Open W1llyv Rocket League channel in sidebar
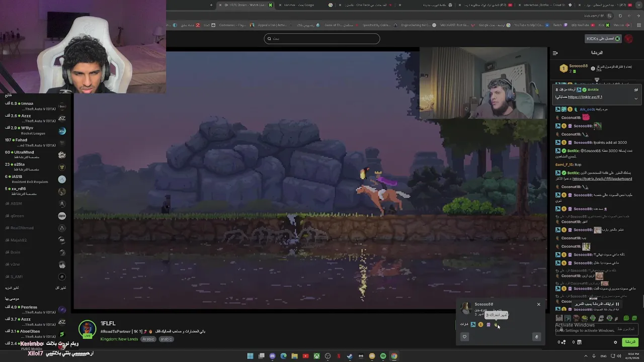This screenshot has width=644, height=362. pyautogui.click(x=35, y=131)
